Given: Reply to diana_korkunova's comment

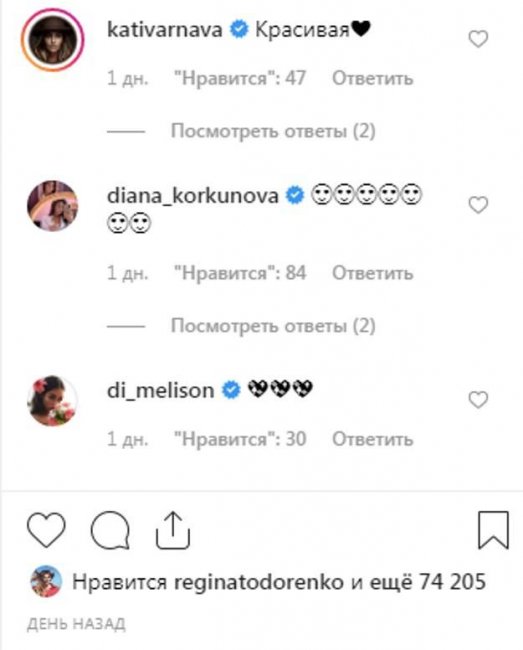Looking at the screenshot, I should (373, 273).
